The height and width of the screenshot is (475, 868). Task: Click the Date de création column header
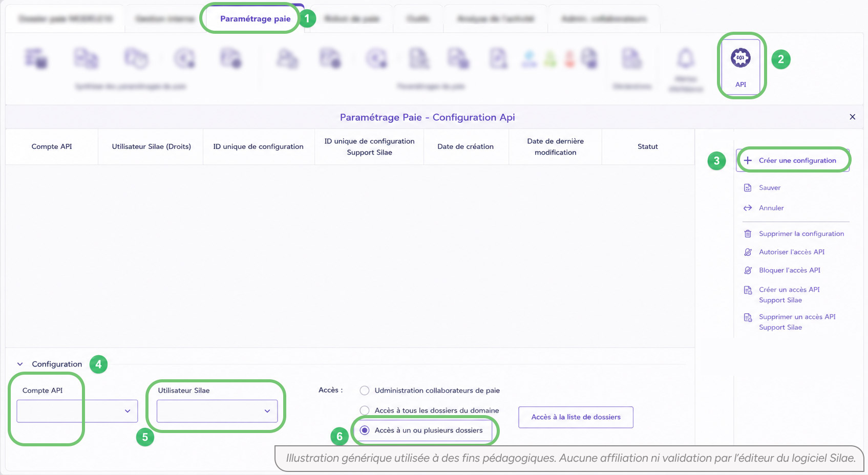(x=465, y=146)
